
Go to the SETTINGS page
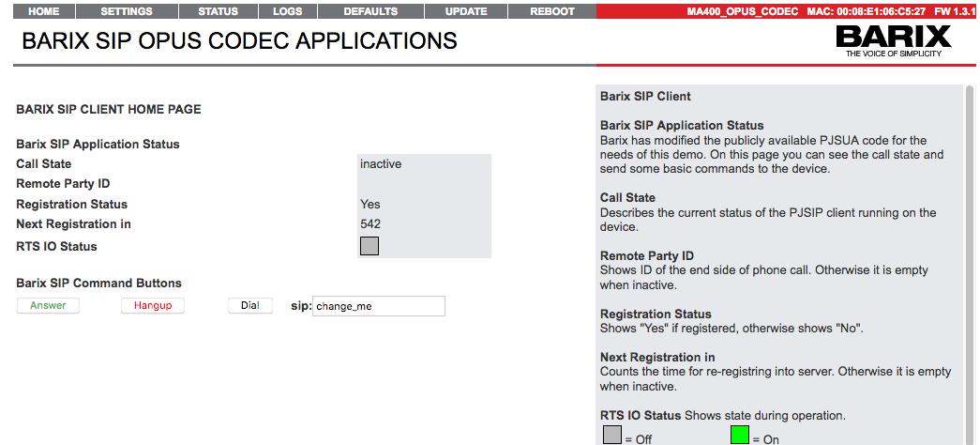(x=126, y=11)
